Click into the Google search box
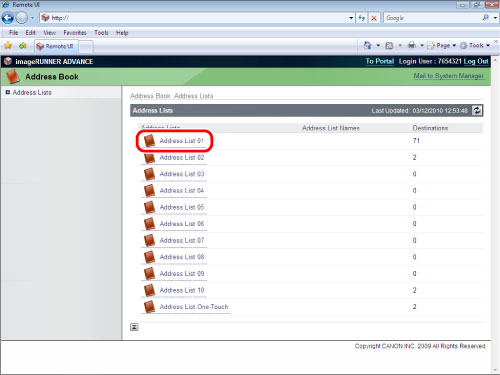 [x=432, y=18]
